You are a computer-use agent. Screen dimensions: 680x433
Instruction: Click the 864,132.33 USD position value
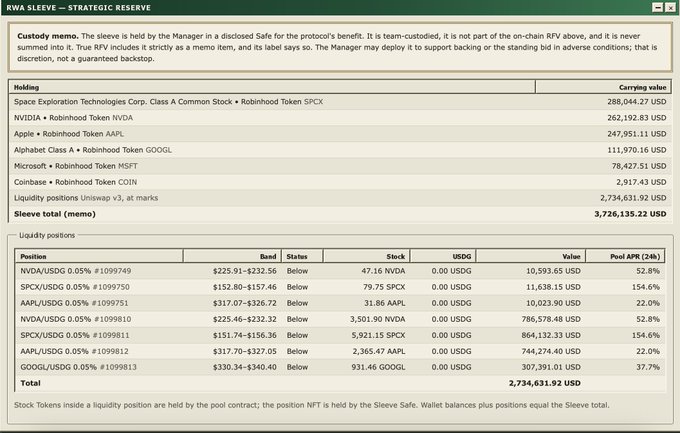551,335
